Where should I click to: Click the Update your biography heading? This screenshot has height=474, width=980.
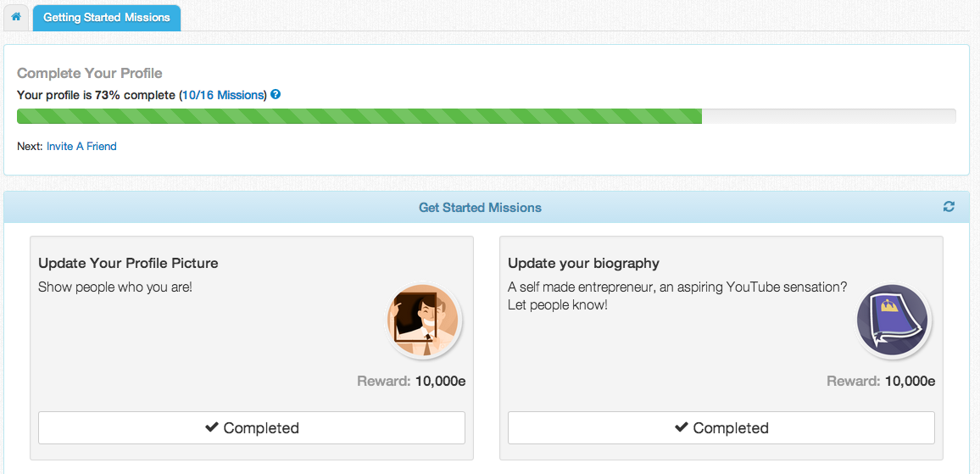coord(583,263)
